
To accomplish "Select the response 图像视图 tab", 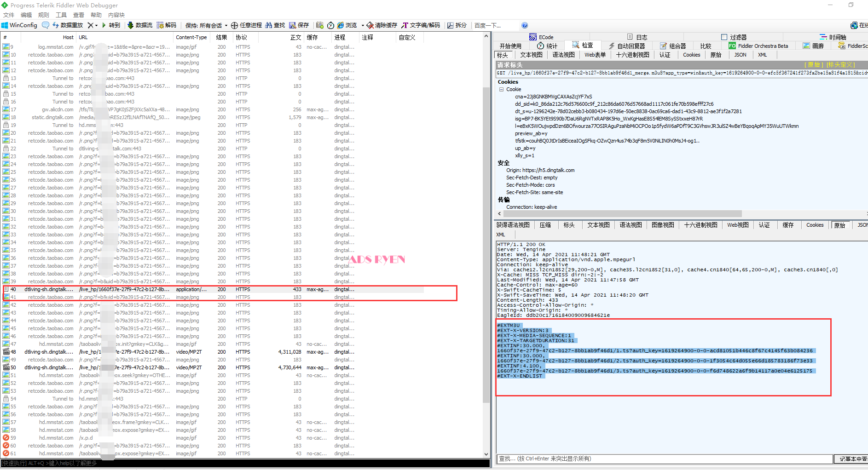I will pos(663,225).
